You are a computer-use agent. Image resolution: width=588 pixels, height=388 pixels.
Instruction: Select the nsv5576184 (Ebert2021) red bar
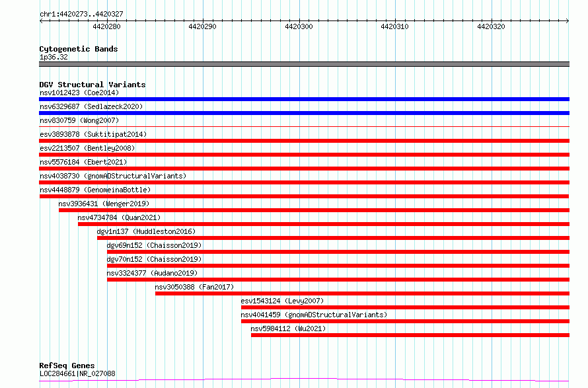(x=304, y=169)
